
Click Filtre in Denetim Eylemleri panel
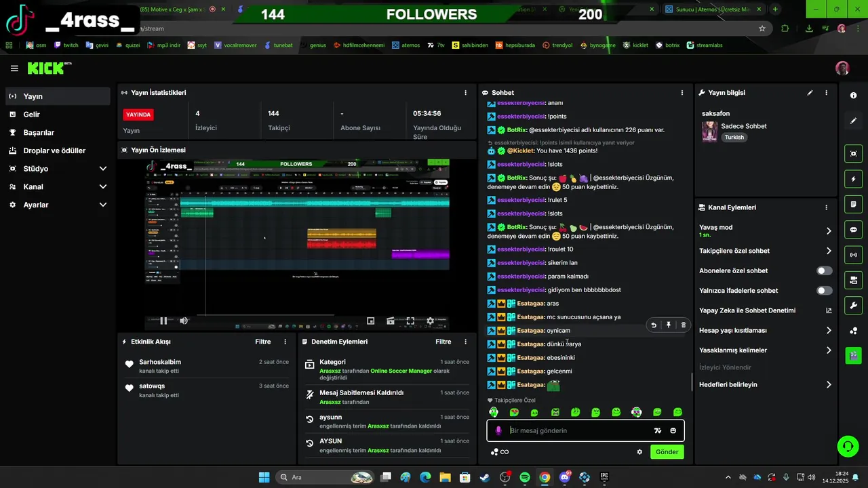tap(443, 342)
